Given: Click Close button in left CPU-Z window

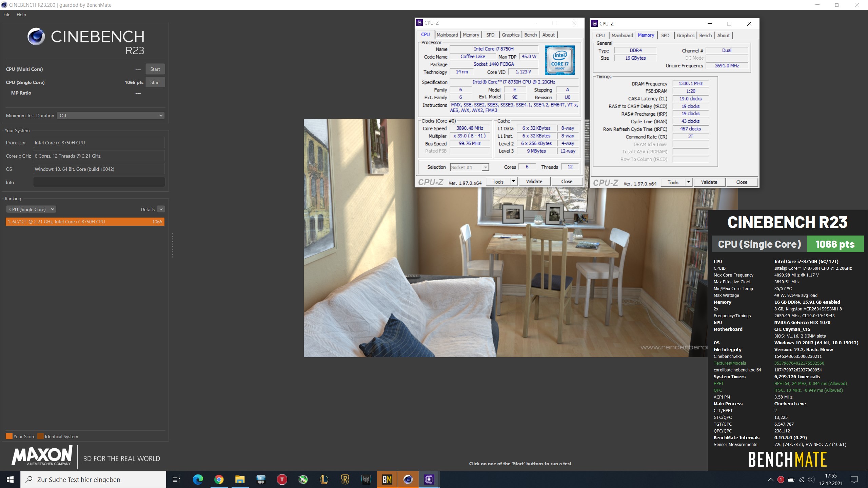Looking at the screenshot, I should (x=567, y=182).
